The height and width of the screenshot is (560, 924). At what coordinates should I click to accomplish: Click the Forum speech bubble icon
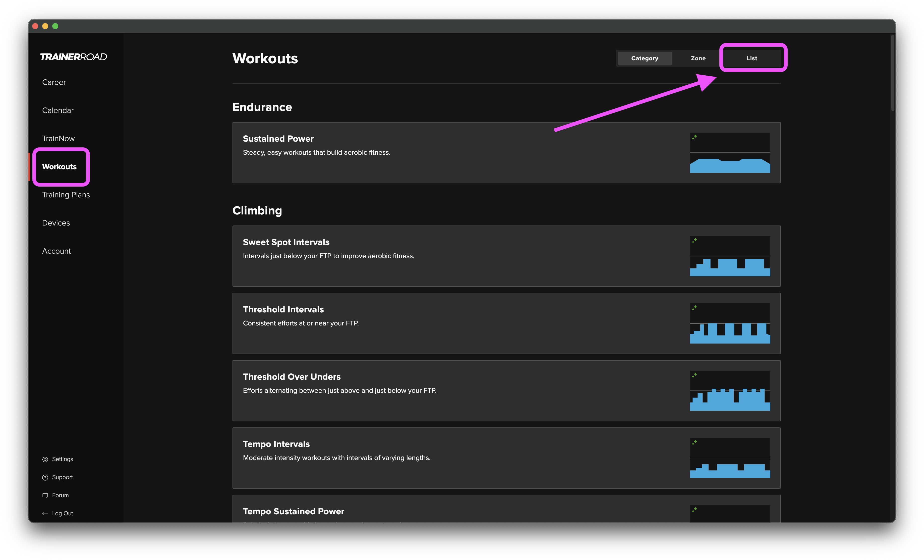(x=45, y=495)
